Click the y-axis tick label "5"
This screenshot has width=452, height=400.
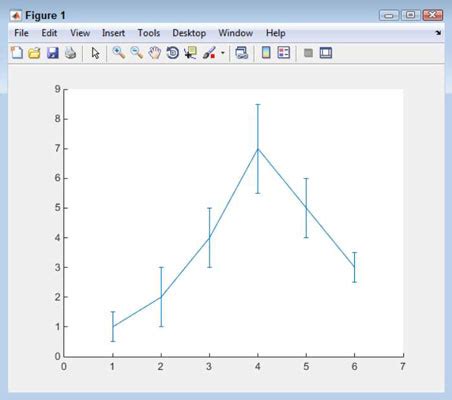click(x=58, y=208)
